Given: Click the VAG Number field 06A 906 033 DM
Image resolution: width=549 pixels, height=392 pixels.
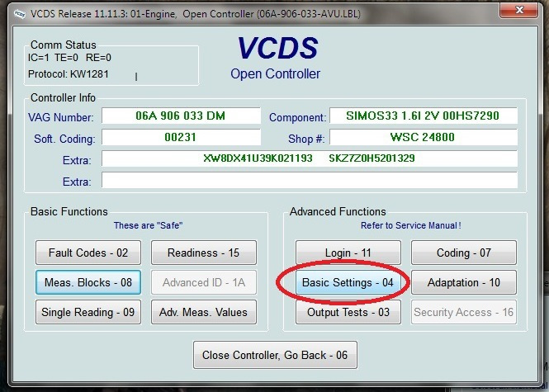Looking at the screenshot, I should pyautogui.click(x=181, y=116).
